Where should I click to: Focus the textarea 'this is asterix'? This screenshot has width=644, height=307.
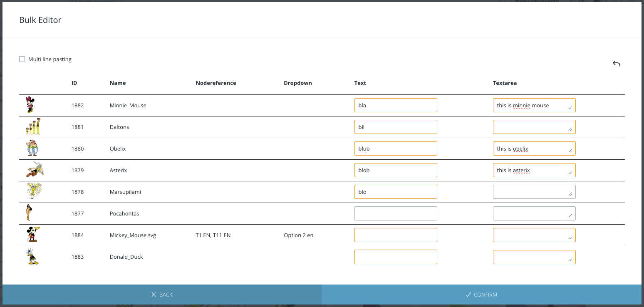534,170
